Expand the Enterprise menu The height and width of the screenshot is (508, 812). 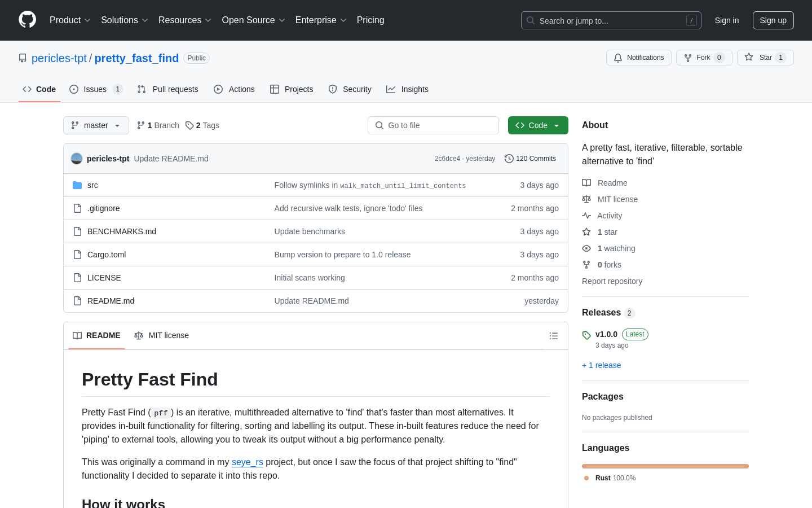321,20
